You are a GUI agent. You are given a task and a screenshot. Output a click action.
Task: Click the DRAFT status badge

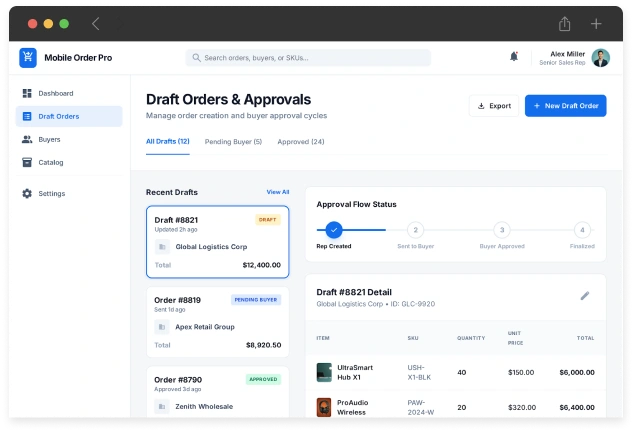click(x=268, y=220)
